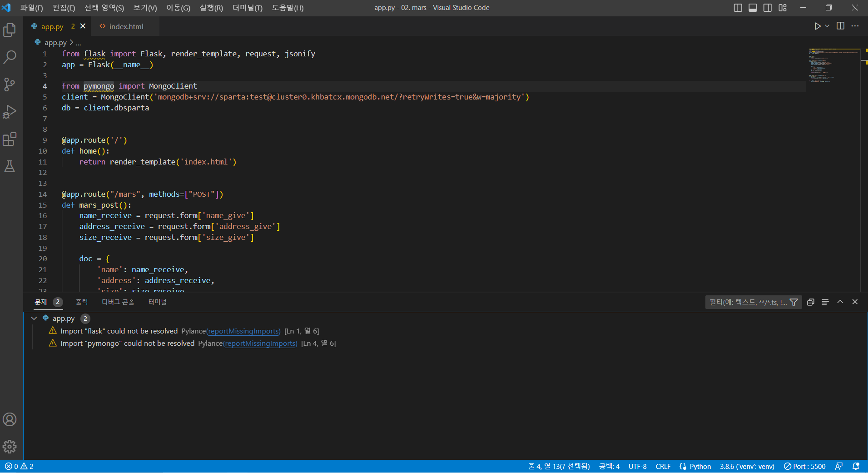This screenshot has height=473, width=868.
Task: Click the pymongo word on line 4
Action: 99,86
